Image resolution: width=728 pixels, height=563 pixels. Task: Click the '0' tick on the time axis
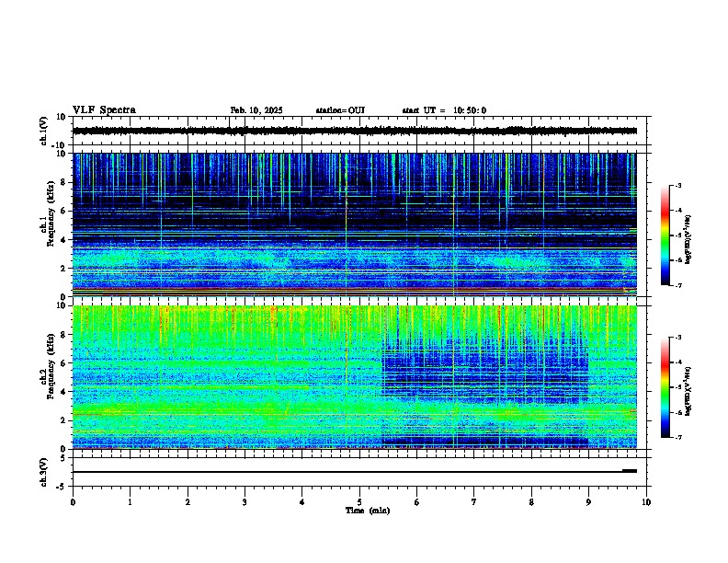point(73,502)
